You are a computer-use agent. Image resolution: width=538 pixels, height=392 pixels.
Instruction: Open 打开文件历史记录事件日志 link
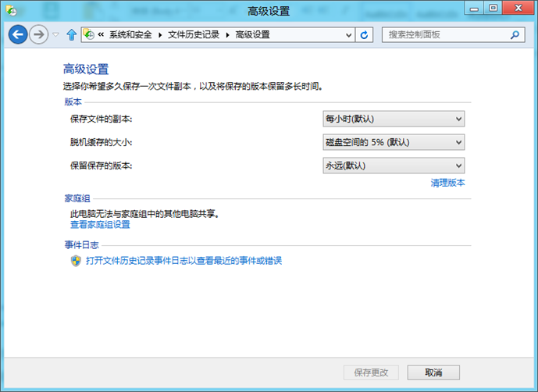pyautogui.click(x=184, y=261)
